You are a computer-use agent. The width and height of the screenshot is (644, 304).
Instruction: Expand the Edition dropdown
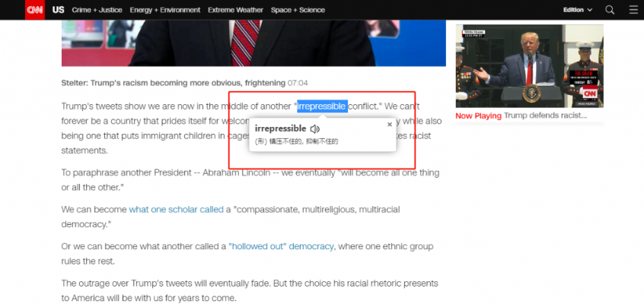click(x=577, y=10)
